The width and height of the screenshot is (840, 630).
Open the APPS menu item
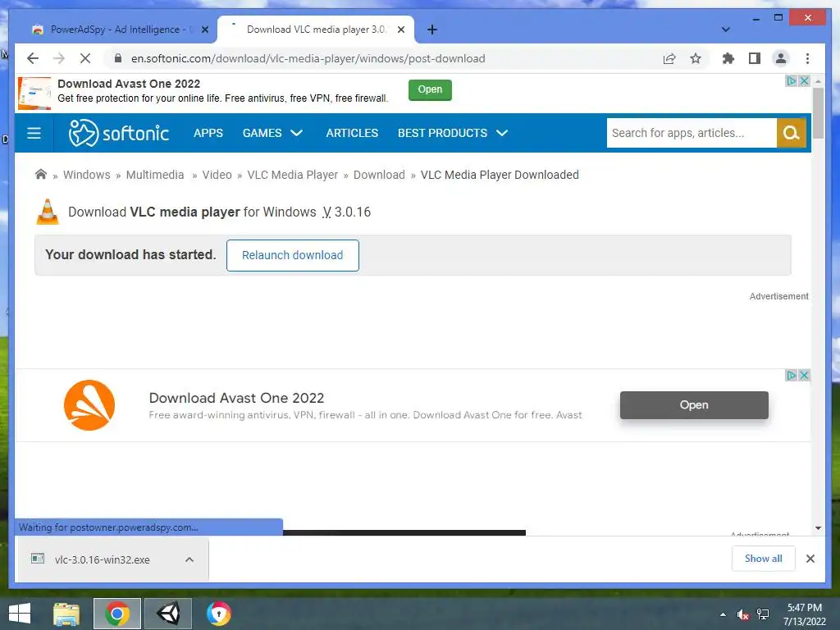pyautogui.click(x=208, y=133)
